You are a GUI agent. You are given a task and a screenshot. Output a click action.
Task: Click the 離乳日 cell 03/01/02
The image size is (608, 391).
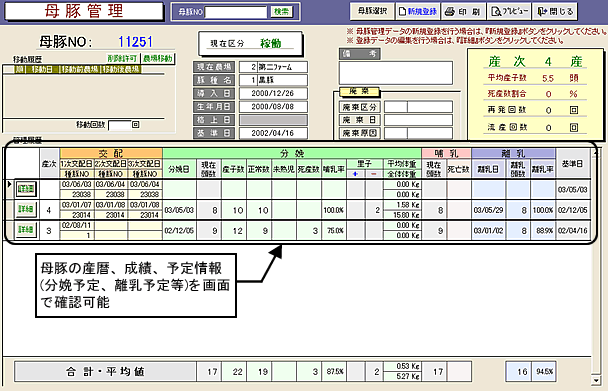(x=488, y=230)
